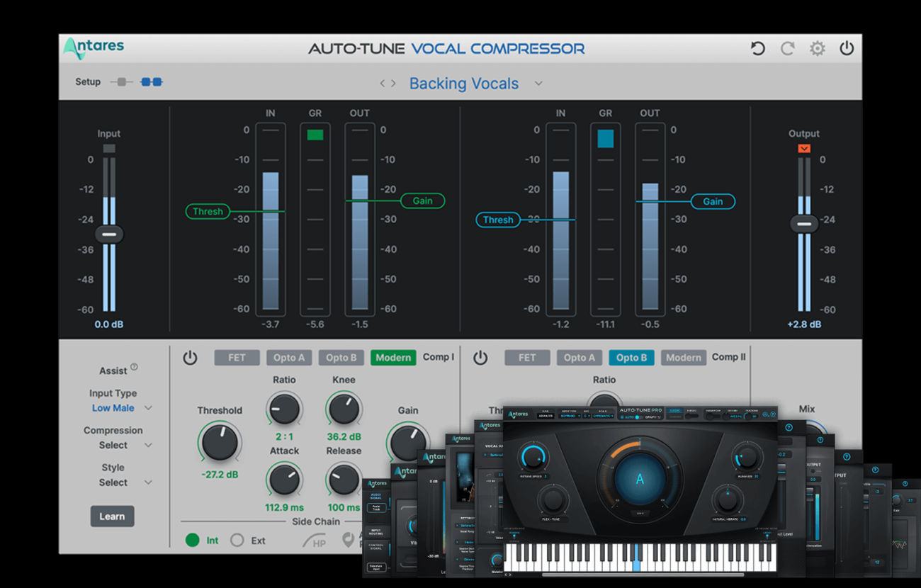The width and height of the screenshot is (921, 588).
Task: Click the 36.2 dB knee value
Action: pyautogui.click(x=344, y=437)
